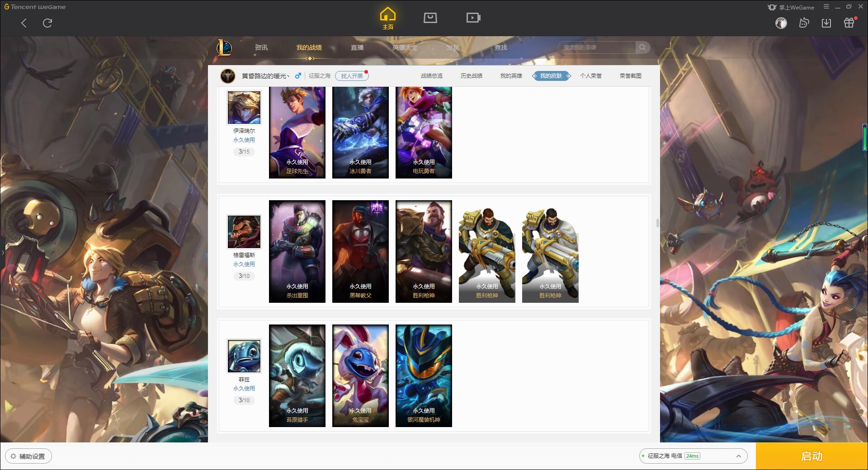Screen dimensions: 868x470
Task: Open the hamburger main menu icon
Action: click(826, 7)
